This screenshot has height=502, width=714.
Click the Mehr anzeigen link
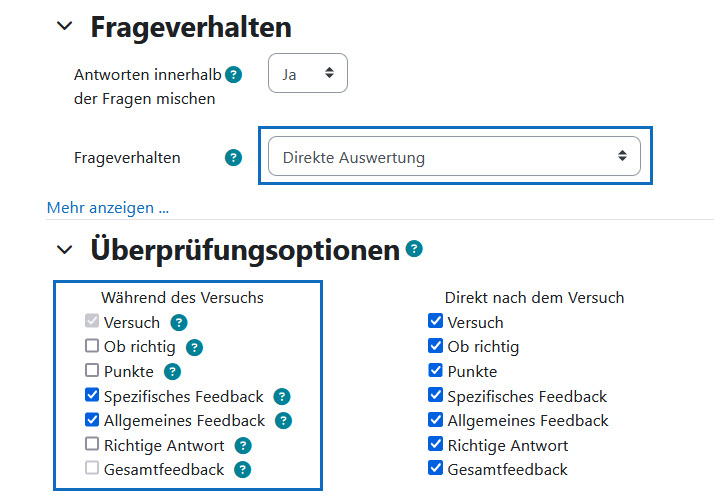point(108,208)
